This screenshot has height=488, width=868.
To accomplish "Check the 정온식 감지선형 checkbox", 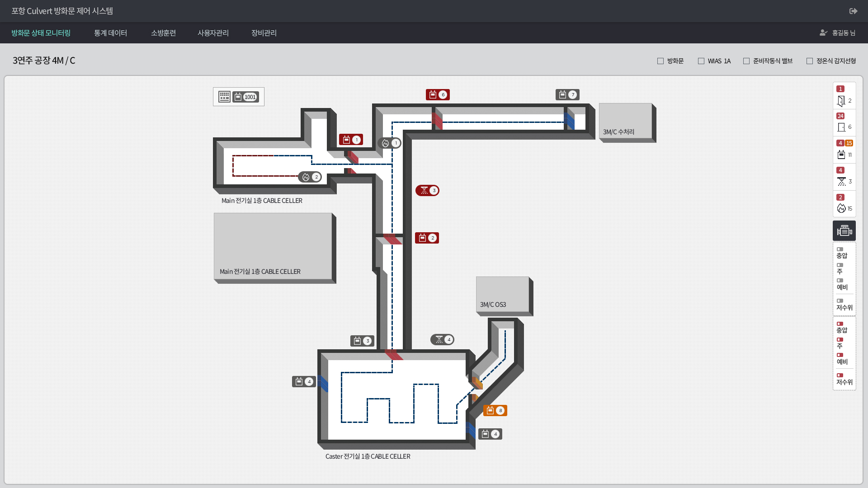I will click(810, 61).
